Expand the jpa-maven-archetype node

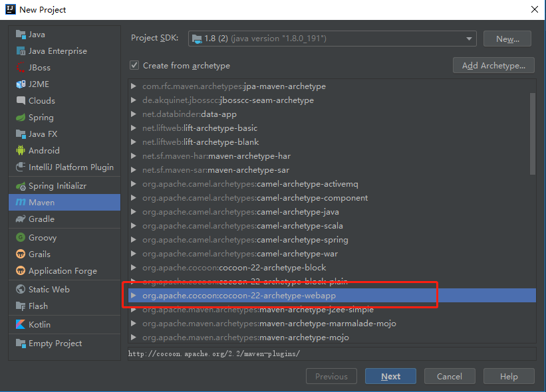[134, 86]
